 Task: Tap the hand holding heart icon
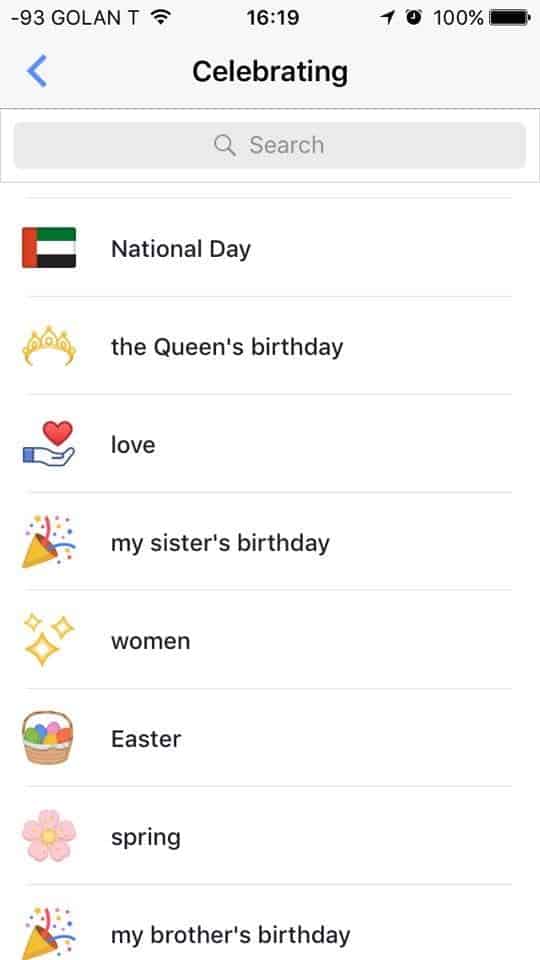49,444
